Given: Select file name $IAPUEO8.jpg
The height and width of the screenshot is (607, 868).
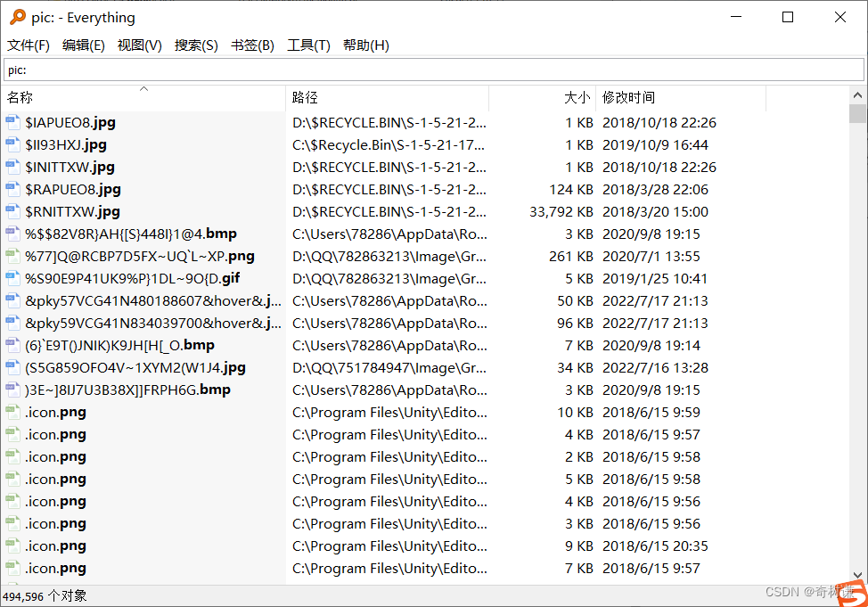Looking at the screenshot, I should 70,122.
